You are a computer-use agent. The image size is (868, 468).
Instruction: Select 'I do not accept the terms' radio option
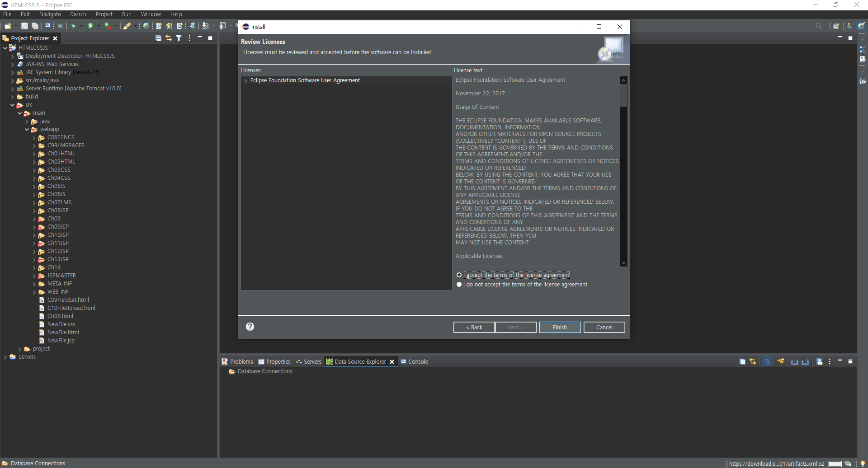pos(459,285)
